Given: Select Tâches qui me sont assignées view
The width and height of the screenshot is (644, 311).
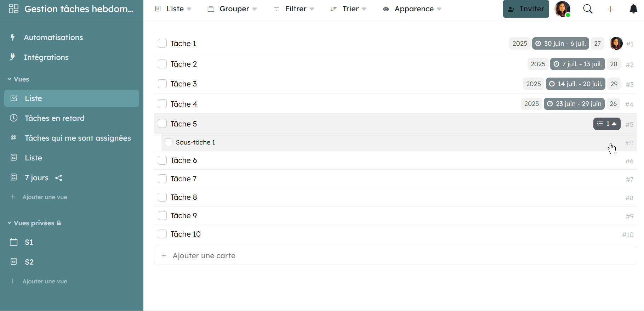Looking at the screenshot, I should tap(78, 138).
